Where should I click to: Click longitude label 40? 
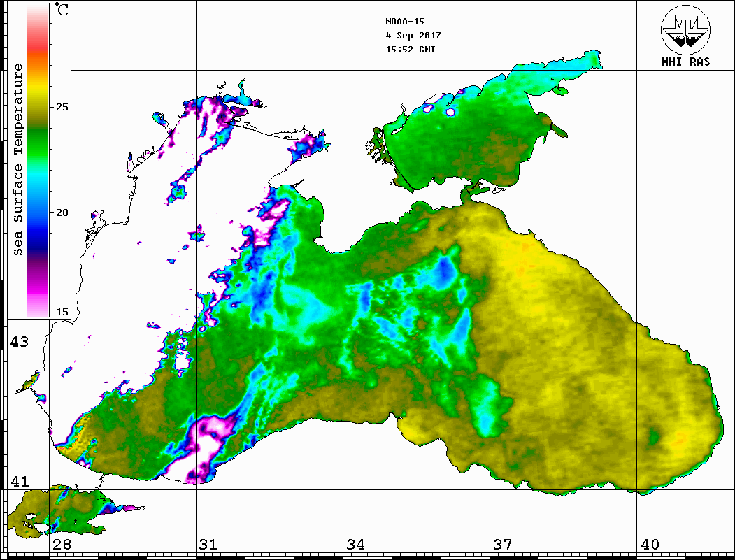pos(650,545)
